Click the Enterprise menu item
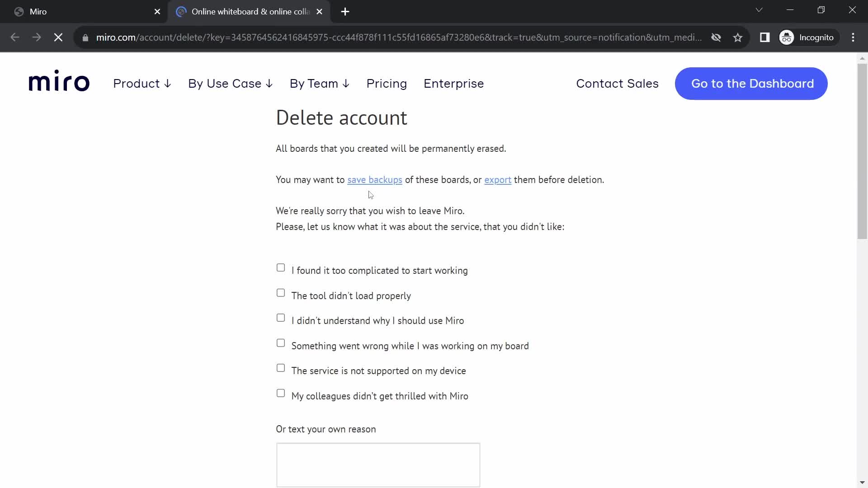Viewport: 868px width, 488px height. point(454,83)
